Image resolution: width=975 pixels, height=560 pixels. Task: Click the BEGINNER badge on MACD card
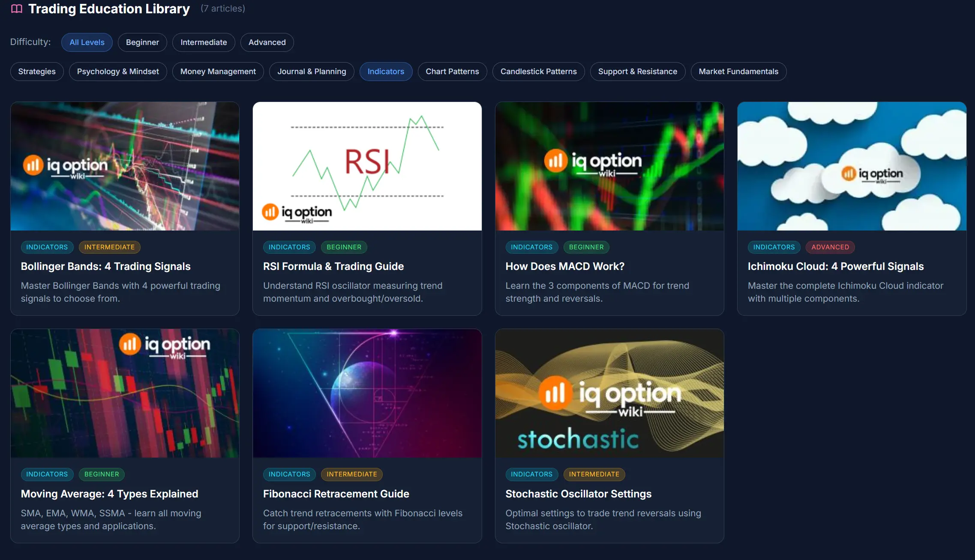click(586, 247)
